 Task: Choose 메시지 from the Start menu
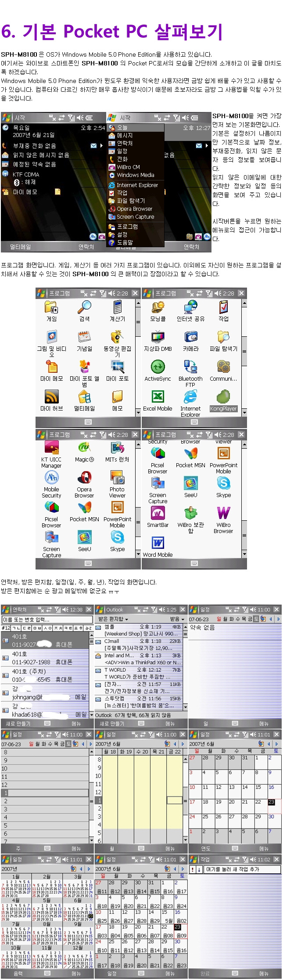point(136,136)
